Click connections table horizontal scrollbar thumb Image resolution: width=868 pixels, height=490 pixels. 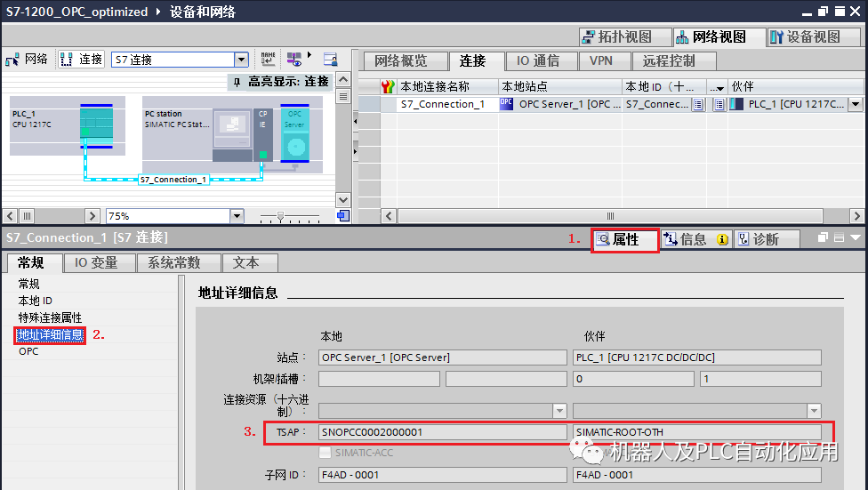point(610,216)
